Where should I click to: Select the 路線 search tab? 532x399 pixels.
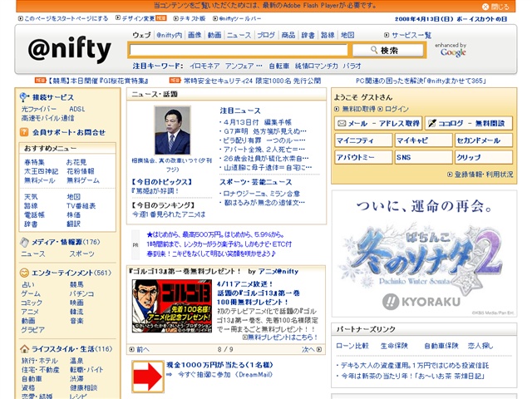[x=328, y=35]
